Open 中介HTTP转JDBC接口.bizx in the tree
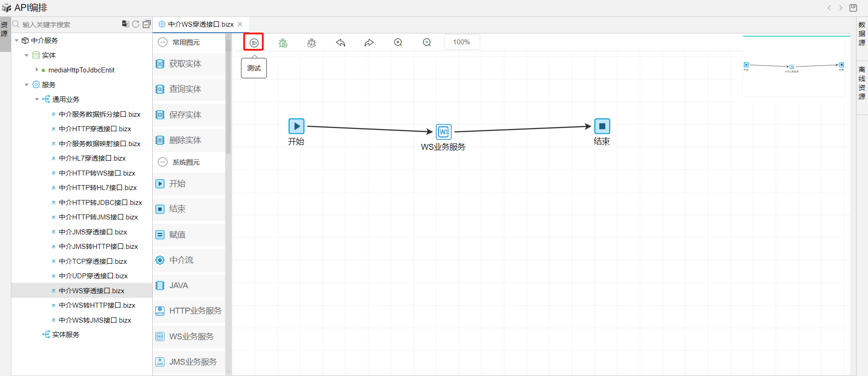This screenshot has width=868, height=376. 100,203
